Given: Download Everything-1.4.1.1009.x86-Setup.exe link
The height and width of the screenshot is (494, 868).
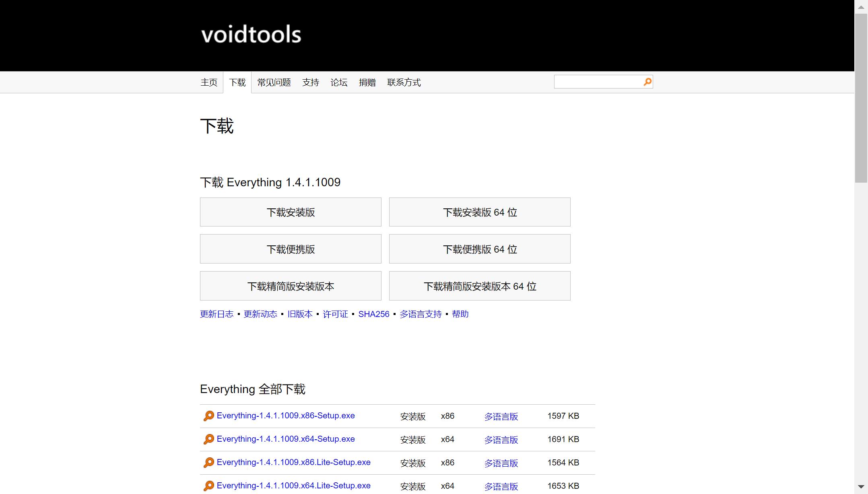Looking at the screenshot, I should [x=286, y=416].
